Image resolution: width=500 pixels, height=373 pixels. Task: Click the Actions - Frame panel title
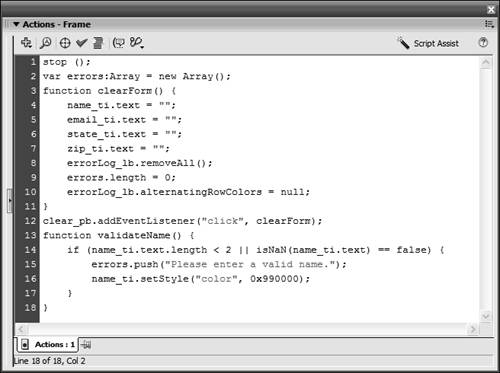57,24
